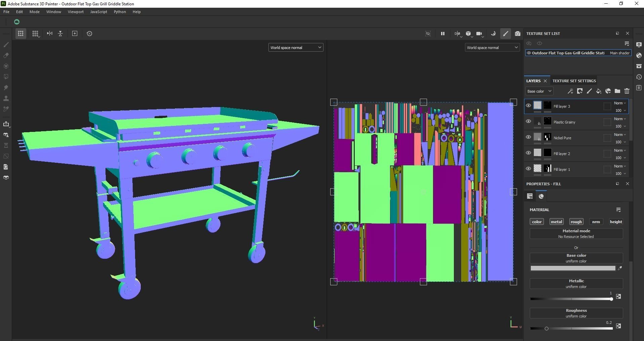Open opacity dropdown for Plastic Grainy
This screenshot has width=644, height=341.
620,126
